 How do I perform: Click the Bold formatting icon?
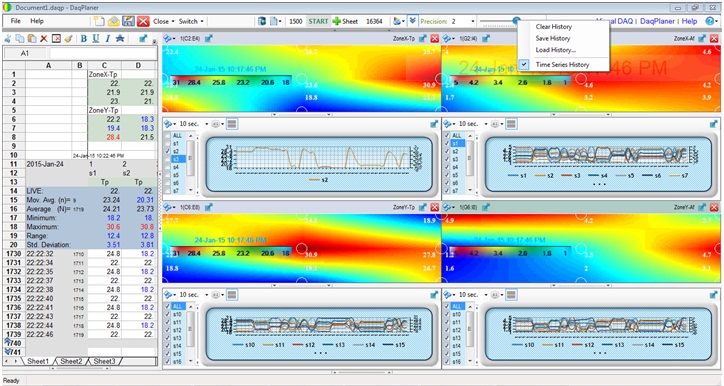(84, 39)
